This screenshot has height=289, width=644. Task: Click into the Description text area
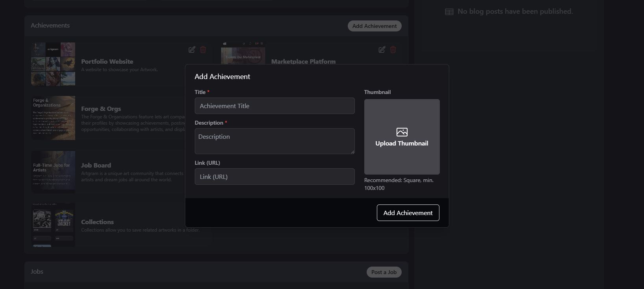pyautogui.click(x=275, y=141)
